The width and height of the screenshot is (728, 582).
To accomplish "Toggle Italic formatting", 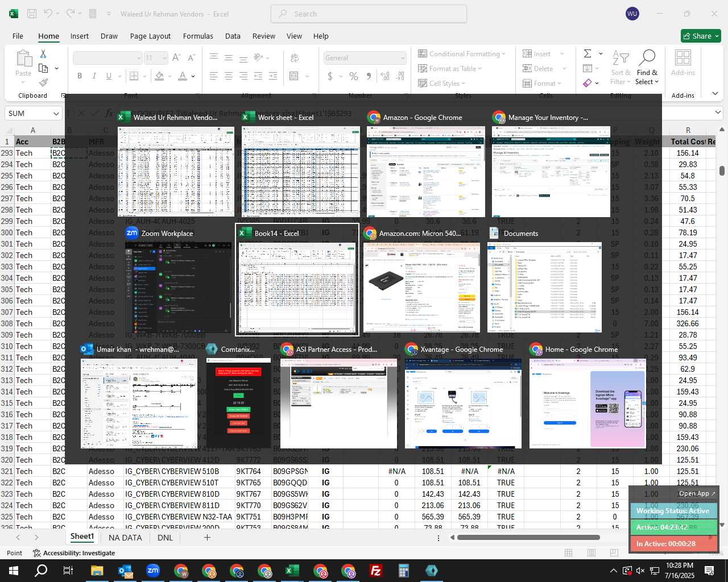I will point(94,76).
